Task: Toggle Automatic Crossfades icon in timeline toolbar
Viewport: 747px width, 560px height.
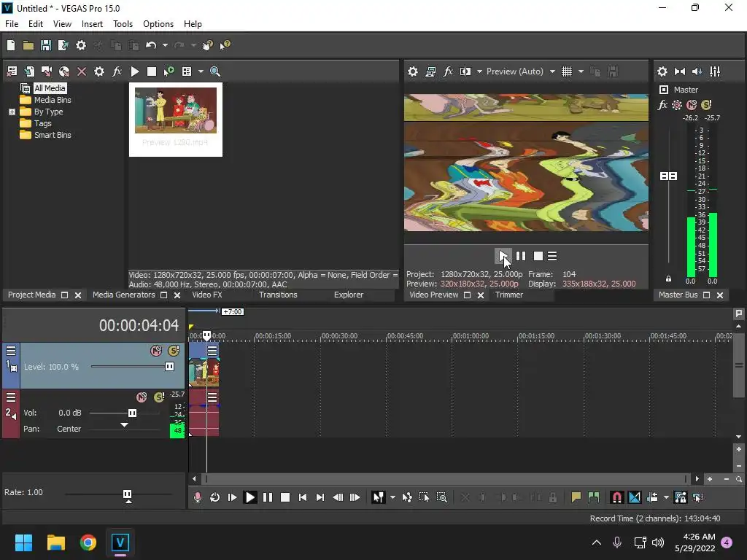Action: point(635,497)
